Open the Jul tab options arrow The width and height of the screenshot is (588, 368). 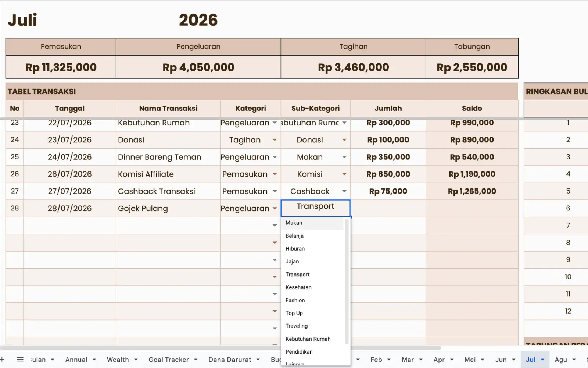pyautogui.click(x=542, y=360)
